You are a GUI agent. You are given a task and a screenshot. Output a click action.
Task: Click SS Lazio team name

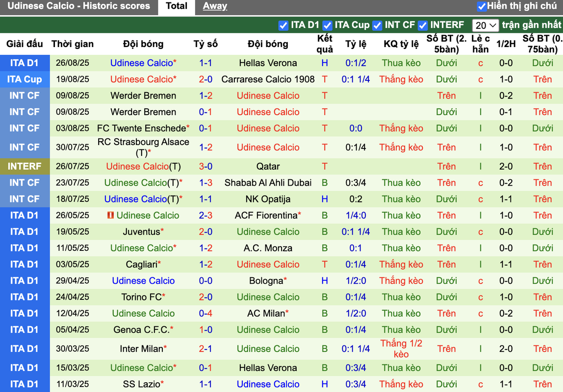(141, 384)
